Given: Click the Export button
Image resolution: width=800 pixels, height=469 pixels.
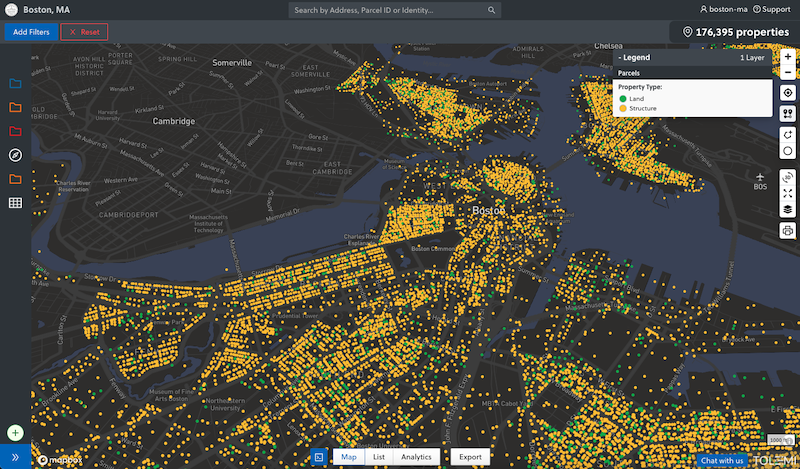Looking at the screenshot, I should click(x=470, y=457).
